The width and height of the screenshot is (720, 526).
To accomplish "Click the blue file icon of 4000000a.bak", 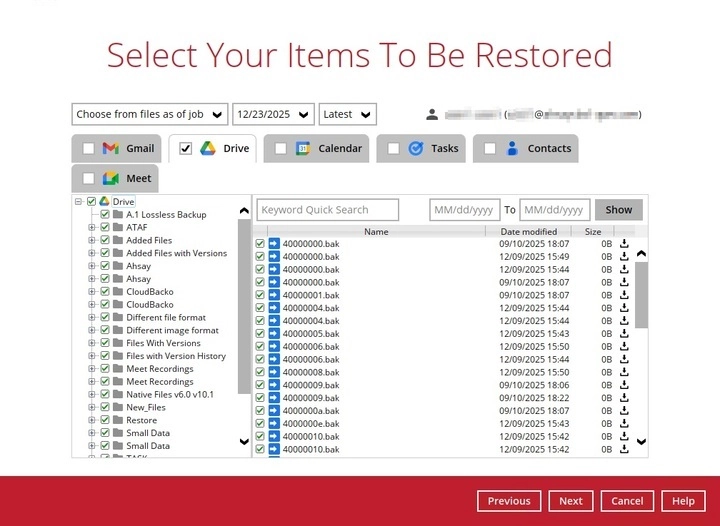I will pyautogui.click(x=274, y=411).
